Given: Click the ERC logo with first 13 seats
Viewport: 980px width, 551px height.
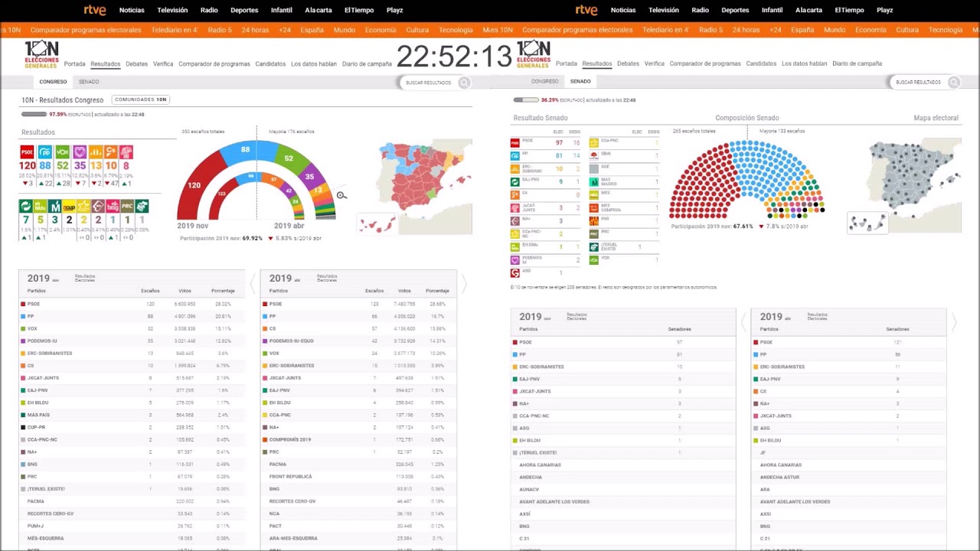Looking at the screenshot, I should (x=96, y=152).
